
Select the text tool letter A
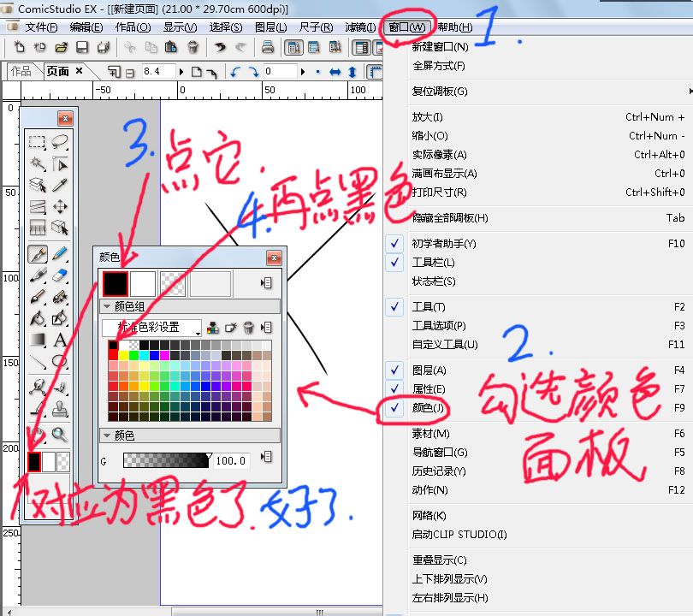coord(60,340)
